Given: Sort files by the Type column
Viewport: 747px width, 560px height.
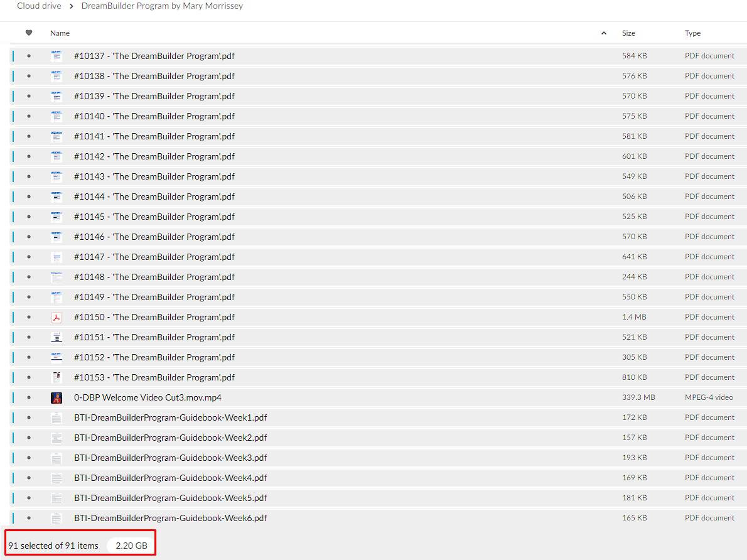Looking at the screenshot, I should click(x=692, y=33).
